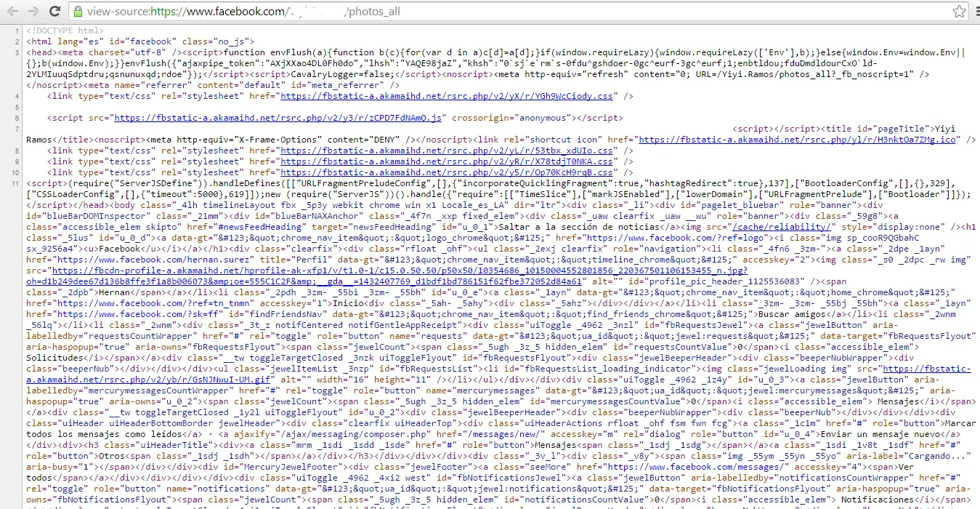Screen dimensions: 980x509
Task: Open the Op70KcH9rqB.css stylesheet link
Action: click(446, 172)
